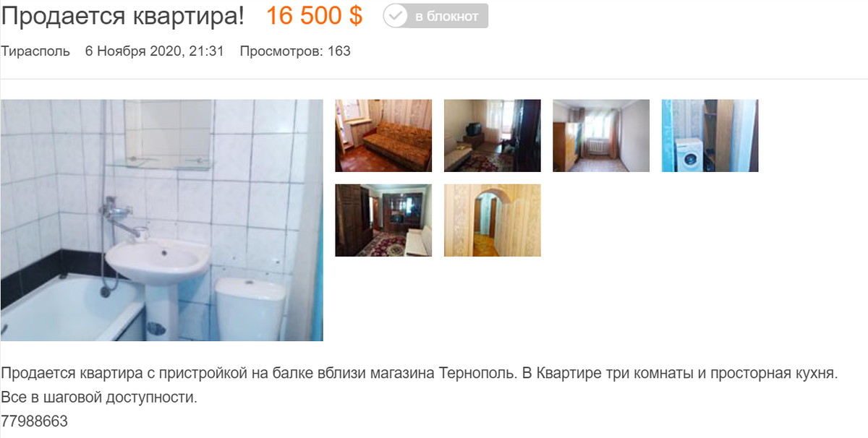868x438 pixels.
Task: Click the phone number 77988663
Action: click(x=34, y=421)
